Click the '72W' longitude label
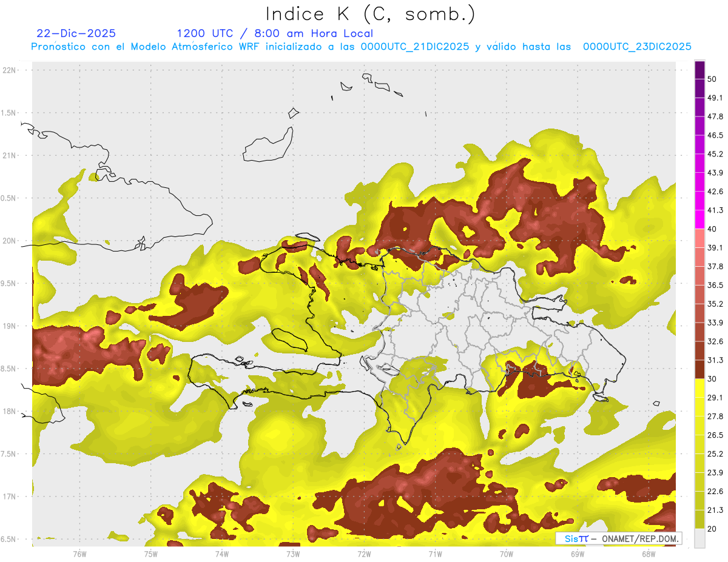Viewport: 728px width, 562px height. coord(364,554)
